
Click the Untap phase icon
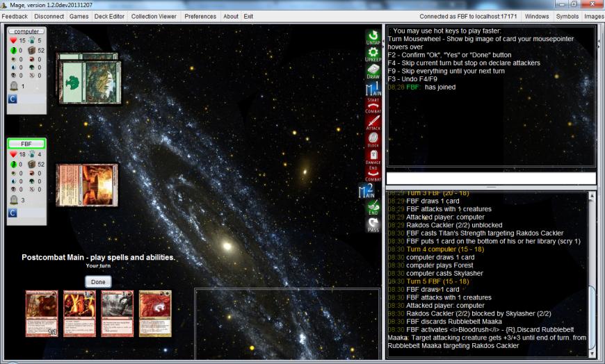(373, 37)
